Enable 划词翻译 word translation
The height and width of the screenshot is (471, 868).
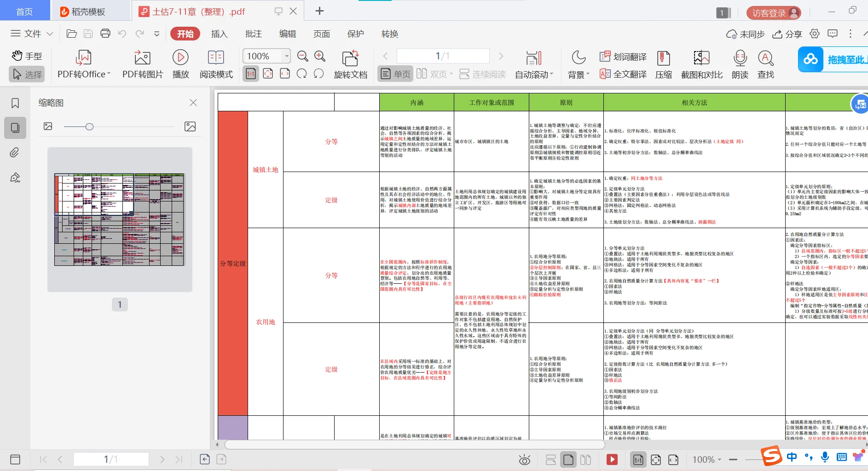click(x=623, y=57)
